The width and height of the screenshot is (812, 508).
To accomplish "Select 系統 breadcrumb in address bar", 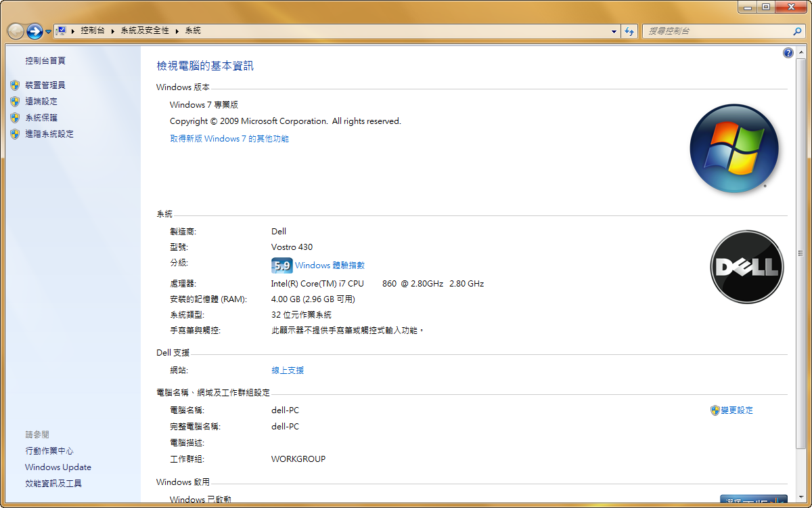I will point(193,31).
